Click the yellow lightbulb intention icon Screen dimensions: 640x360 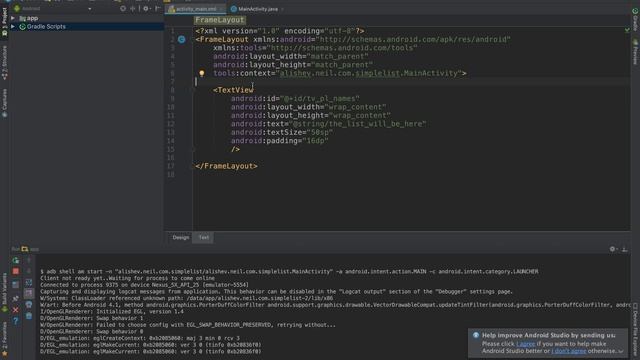[202, 73]
